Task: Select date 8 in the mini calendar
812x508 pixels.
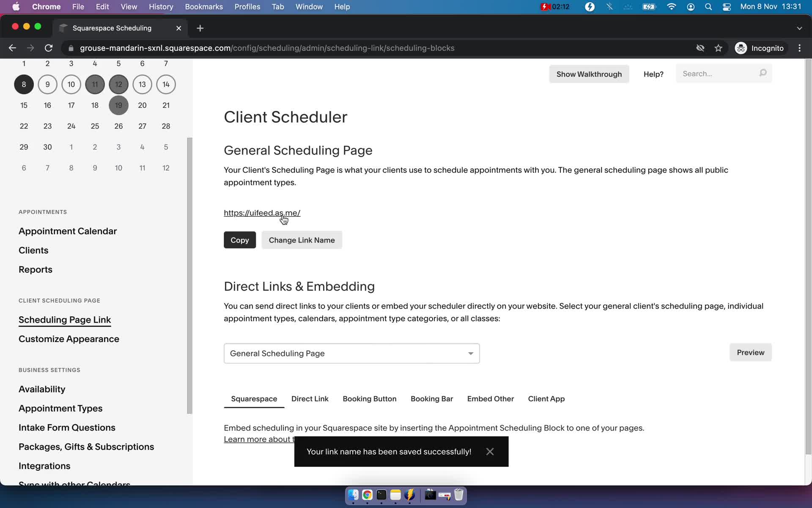Action: (x=24, y=84)
